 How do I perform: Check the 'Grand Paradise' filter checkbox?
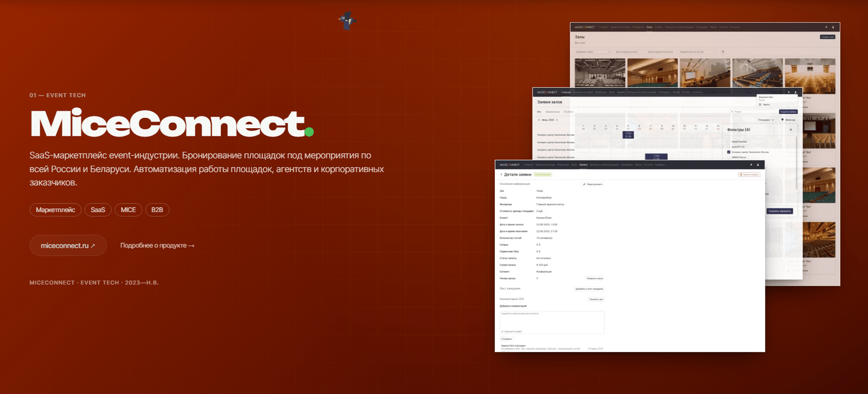[x=729, y=142]
